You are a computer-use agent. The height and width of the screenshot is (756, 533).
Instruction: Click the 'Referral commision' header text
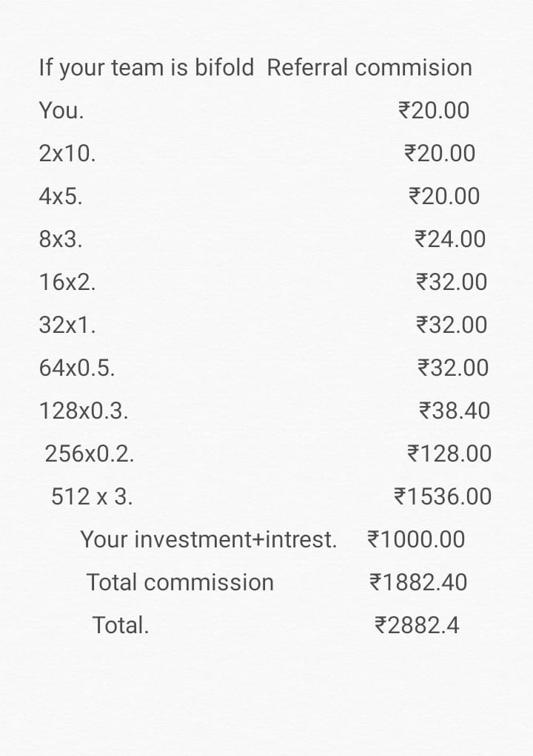[369, 68]
